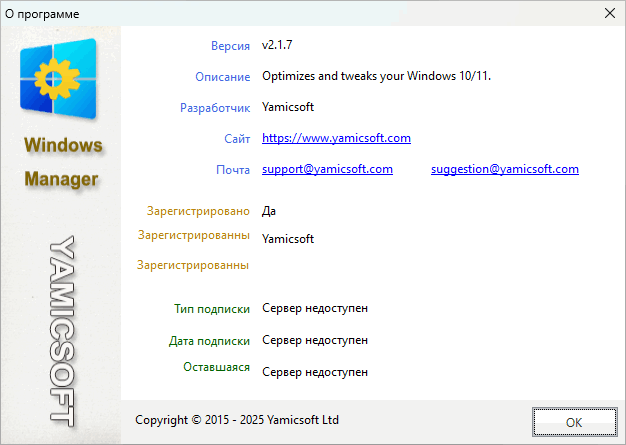Click the Описание label

pyautogui.click(x=223, y=77)
